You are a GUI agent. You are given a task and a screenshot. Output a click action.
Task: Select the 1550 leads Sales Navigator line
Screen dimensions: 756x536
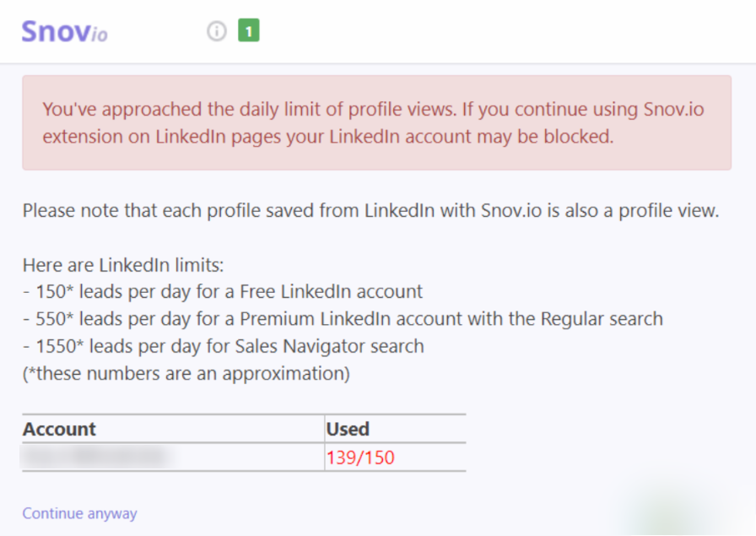pos(224,346)
